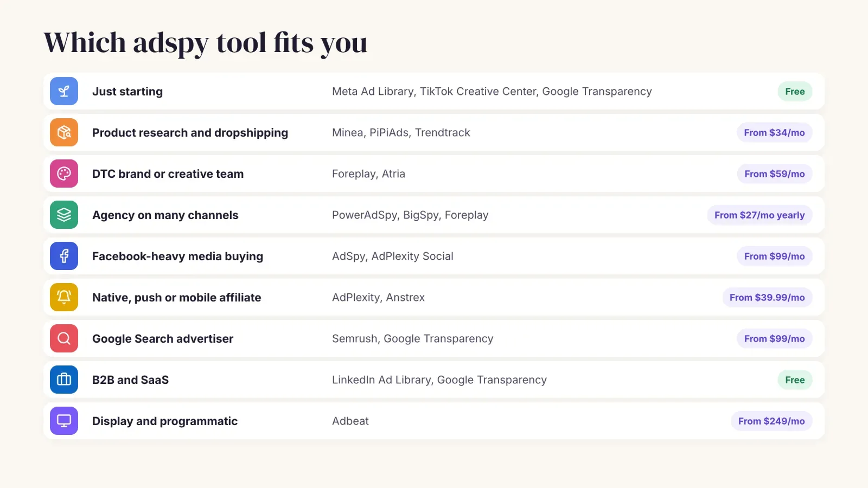
Task: Click 'Foreplay, Atria' tools text
Action: coord(368,174)
